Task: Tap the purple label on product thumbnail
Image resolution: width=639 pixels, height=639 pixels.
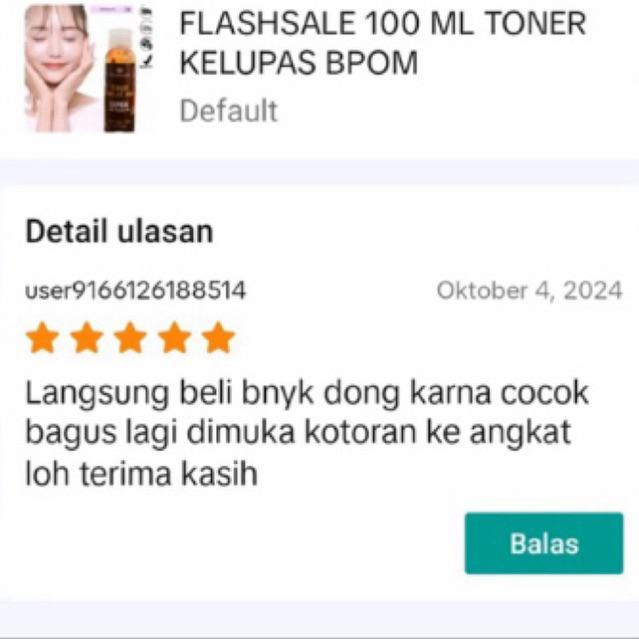Action: point(111,9)
